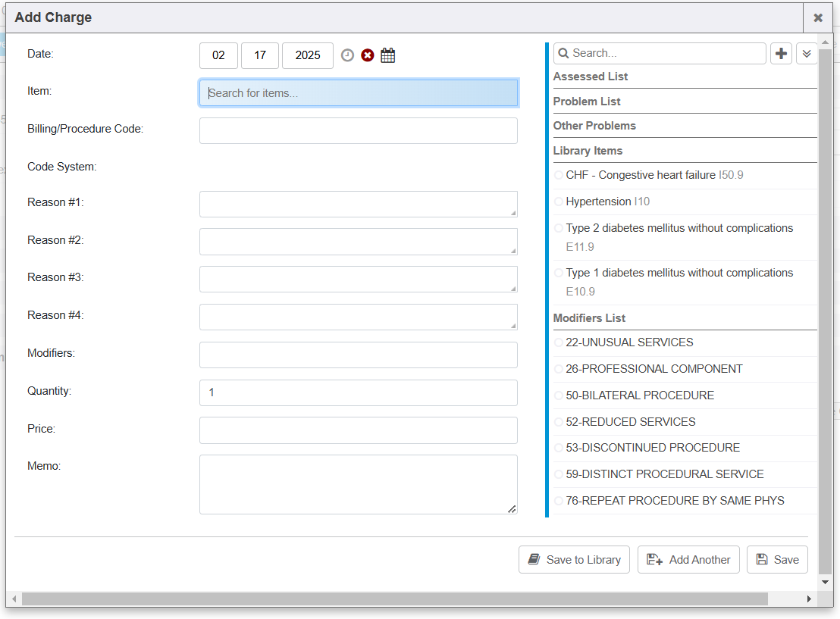Click the Price input field
The image size is (840, 619).
(x=359, y=430)
